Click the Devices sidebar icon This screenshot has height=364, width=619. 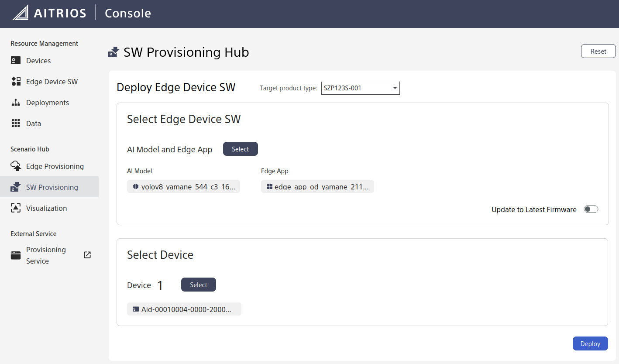[16, 61]
